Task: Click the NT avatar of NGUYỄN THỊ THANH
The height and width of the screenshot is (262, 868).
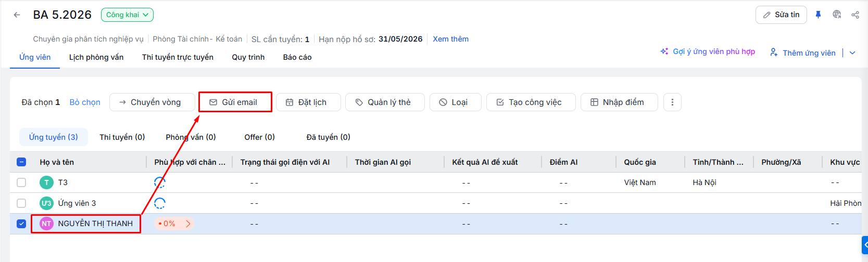Action: tap(46, 224)
